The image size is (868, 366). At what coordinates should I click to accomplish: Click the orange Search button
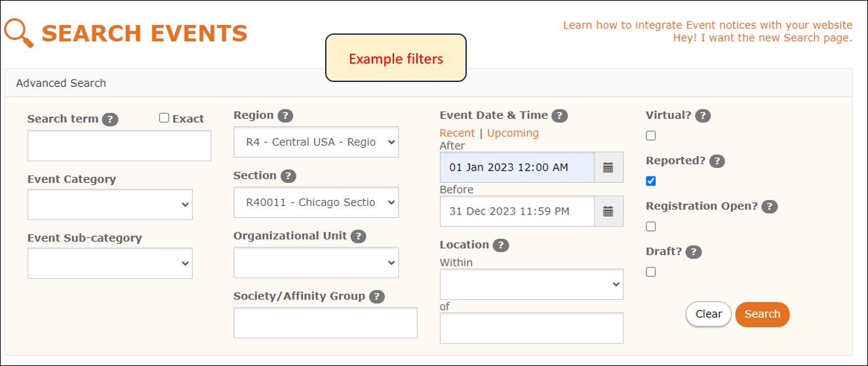tap(762, 314)
